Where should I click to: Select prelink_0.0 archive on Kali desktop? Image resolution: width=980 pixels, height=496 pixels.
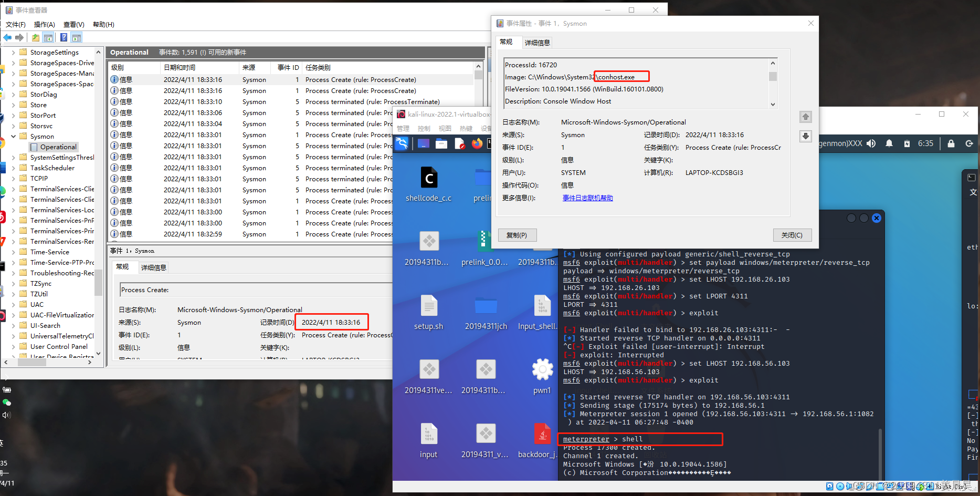coord(484,249)
